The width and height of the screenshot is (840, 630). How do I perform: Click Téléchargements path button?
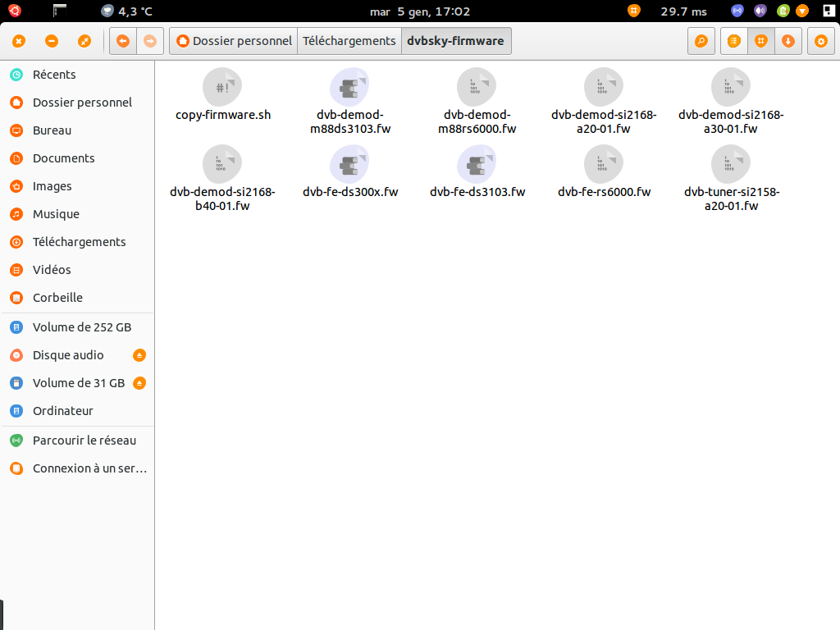coord(349,41)
